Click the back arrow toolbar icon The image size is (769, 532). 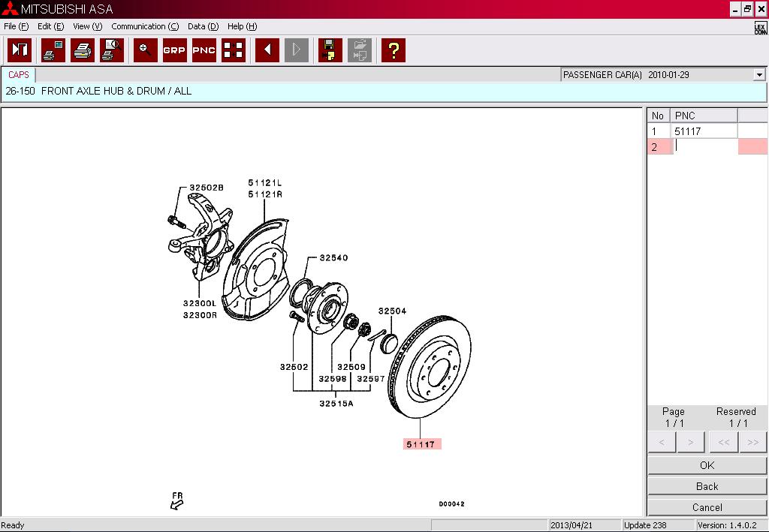click(x=267, y=50)
